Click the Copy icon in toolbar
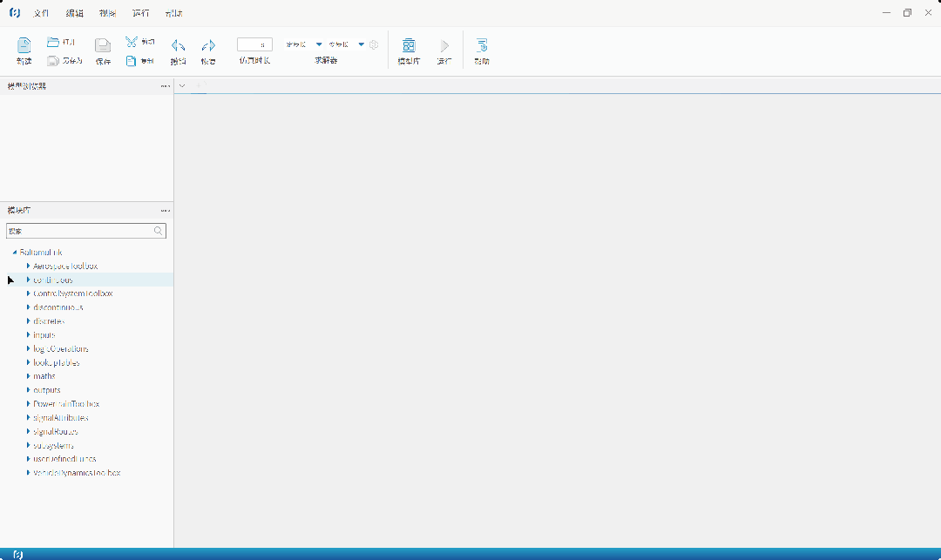 [131, 61]
